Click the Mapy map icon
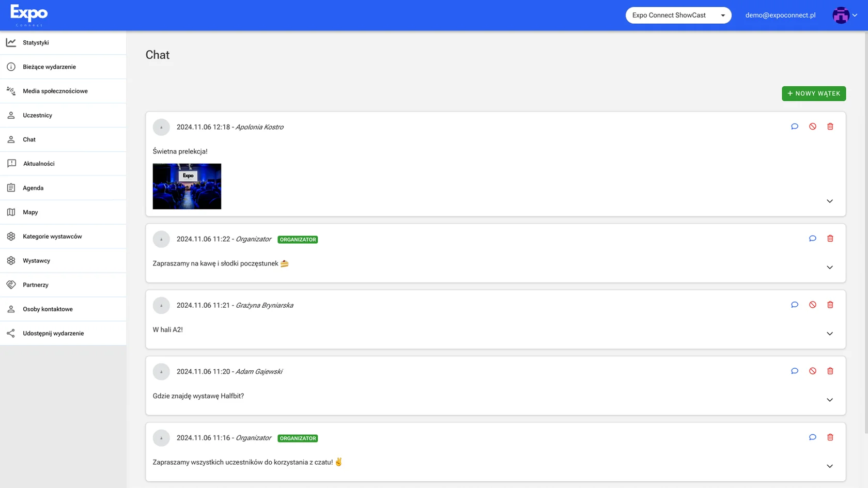Viewport: 868px width, 488px height. pyautogui.click(x=11, y=212)
